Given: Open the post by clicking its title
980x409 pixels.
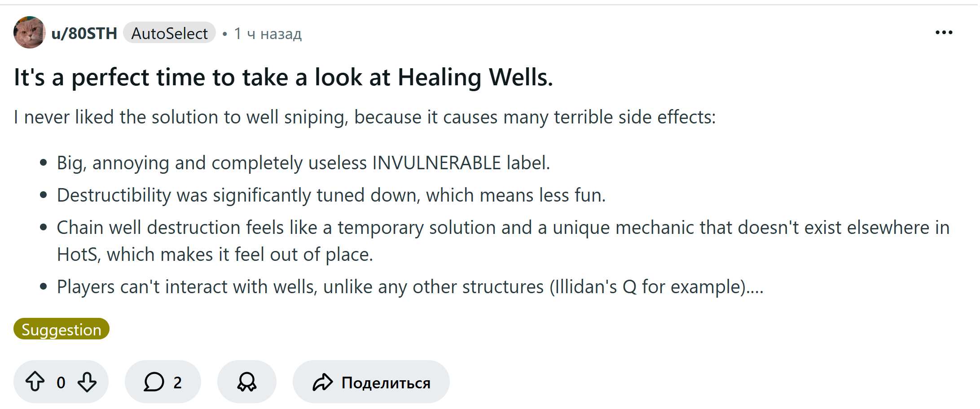Looking at the screenshot, I should point(283,77).
